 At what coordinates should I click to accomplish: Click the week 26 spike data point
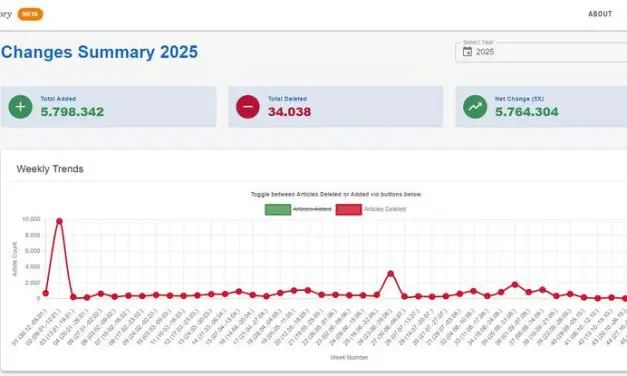(391, 274)
